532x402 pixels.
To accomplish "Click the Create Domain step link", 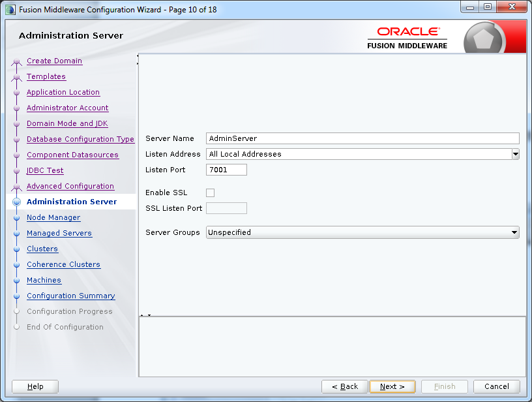I will pos(54,61).
